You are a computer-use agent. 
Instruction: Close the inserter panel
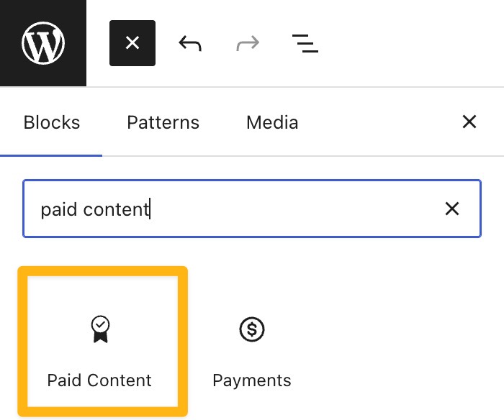tap(469, 122)
